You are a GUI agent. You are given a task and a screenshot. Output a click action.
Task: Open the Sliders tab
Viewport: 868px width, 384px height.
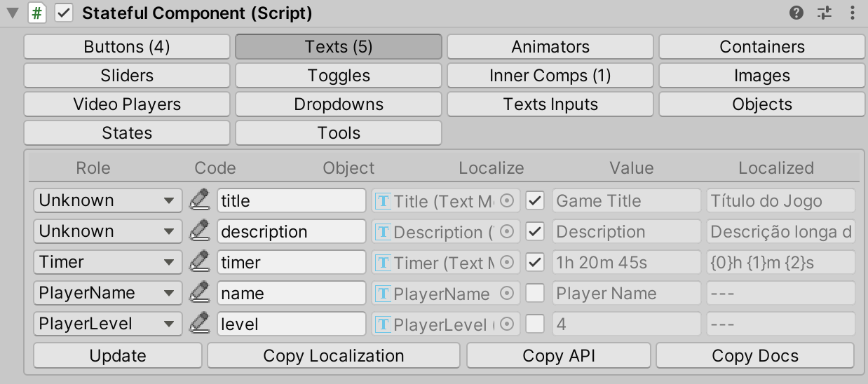coord(127,76)
